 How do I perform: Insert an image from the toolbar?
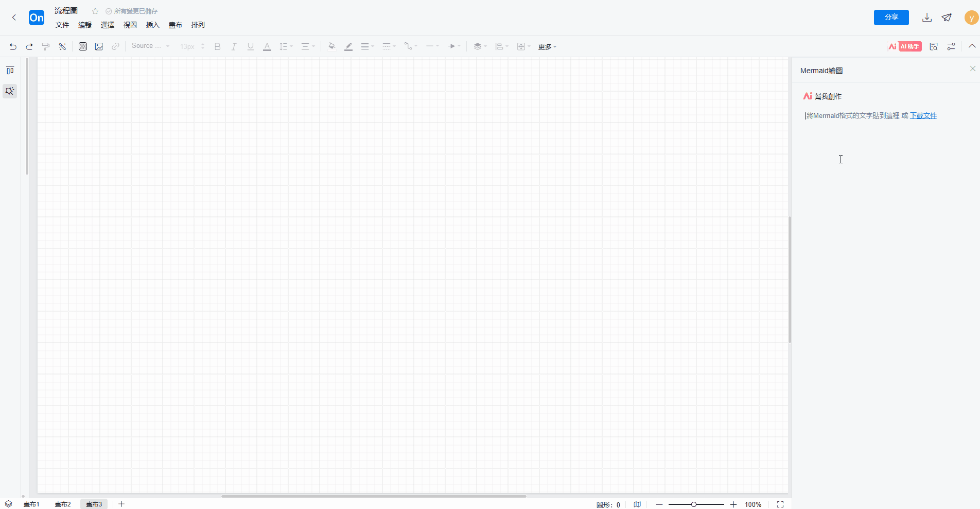[x=99, y=46]
